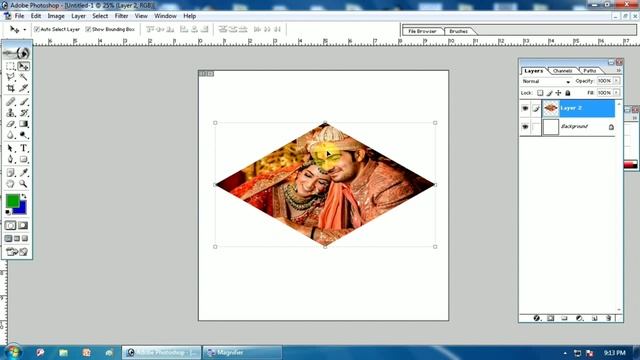Select the Clone Stamp tool

tap(11, 113)
